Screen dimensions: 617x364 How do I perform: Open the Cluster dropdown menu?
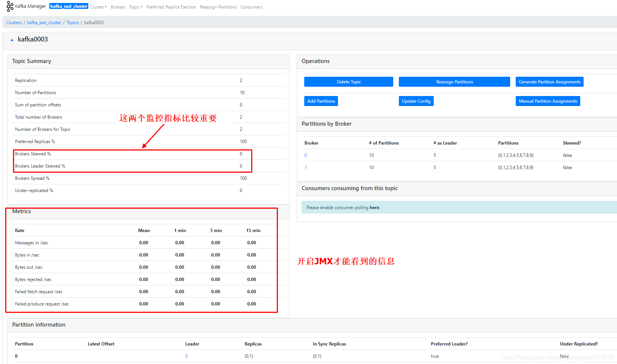98,7
